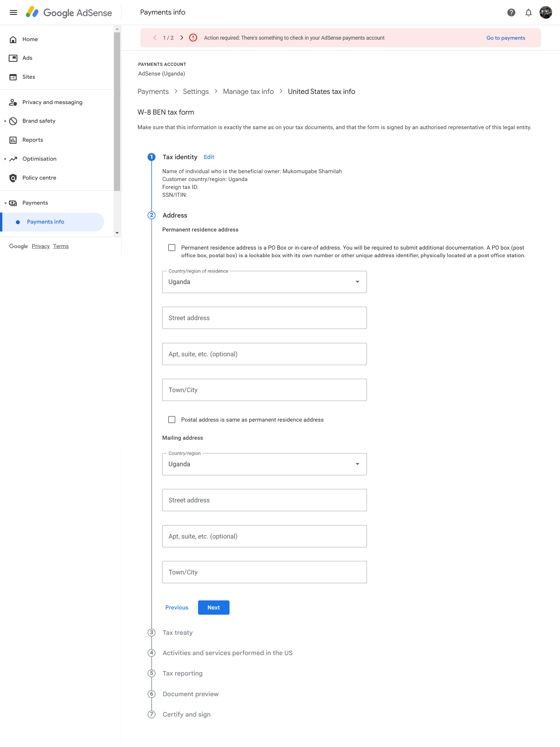Go to next alert in banner
Image resolution: width=560 pixels, height=747 pixels.
182,38
